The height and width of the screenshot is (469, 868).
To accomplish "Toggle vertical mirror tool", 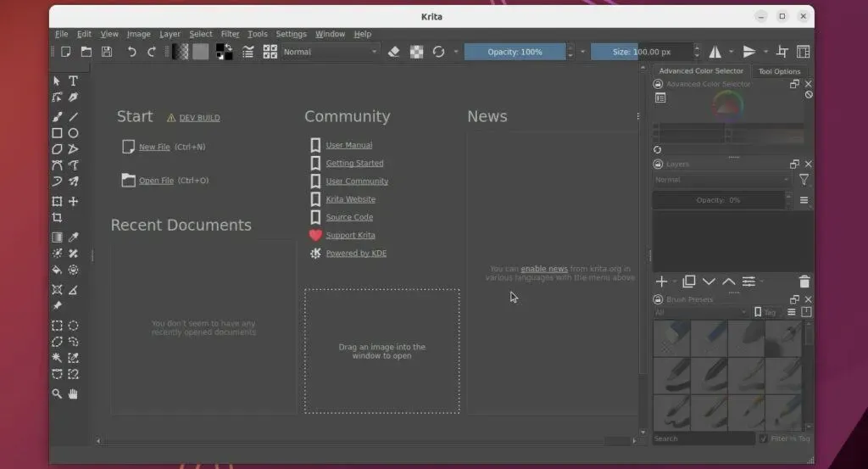I will (x=749, y=52).
